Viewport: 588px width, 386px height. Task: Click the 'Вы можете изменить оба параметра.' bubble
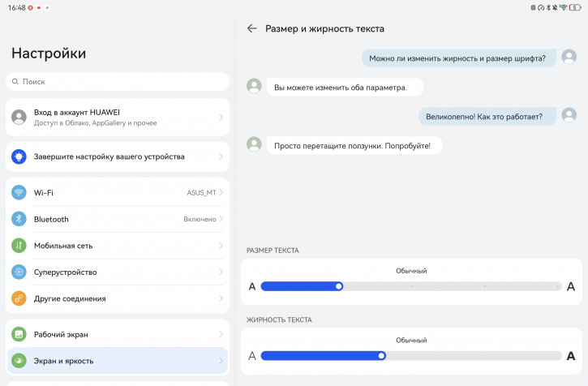tap(345, 87)
